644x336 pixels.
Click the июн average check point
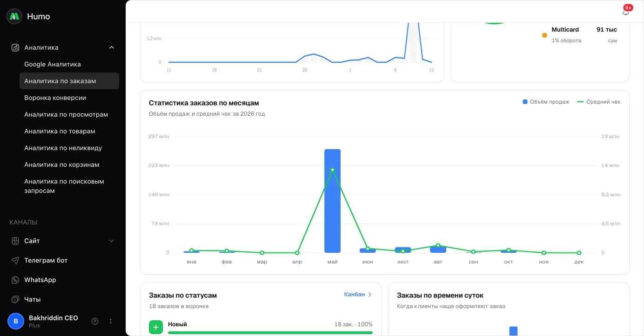coord(368,249)
